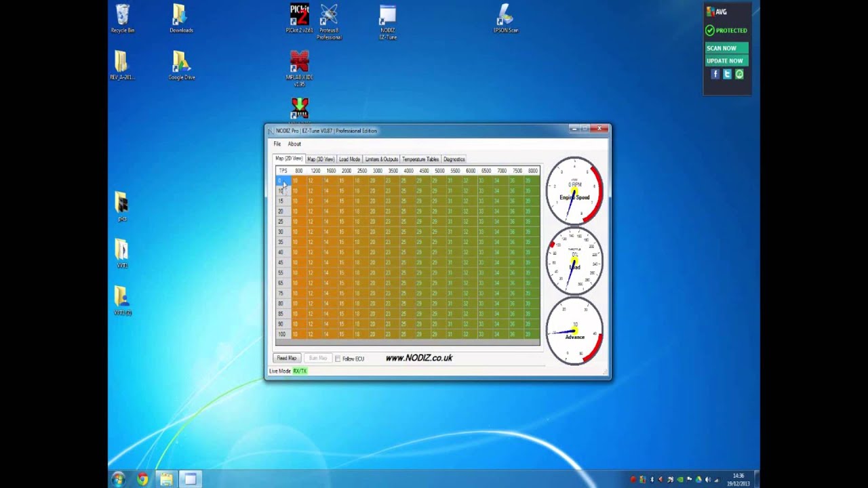This screenshot has width=868, height=488.
Task: Click AVG Protected status label
Action: 726,30
